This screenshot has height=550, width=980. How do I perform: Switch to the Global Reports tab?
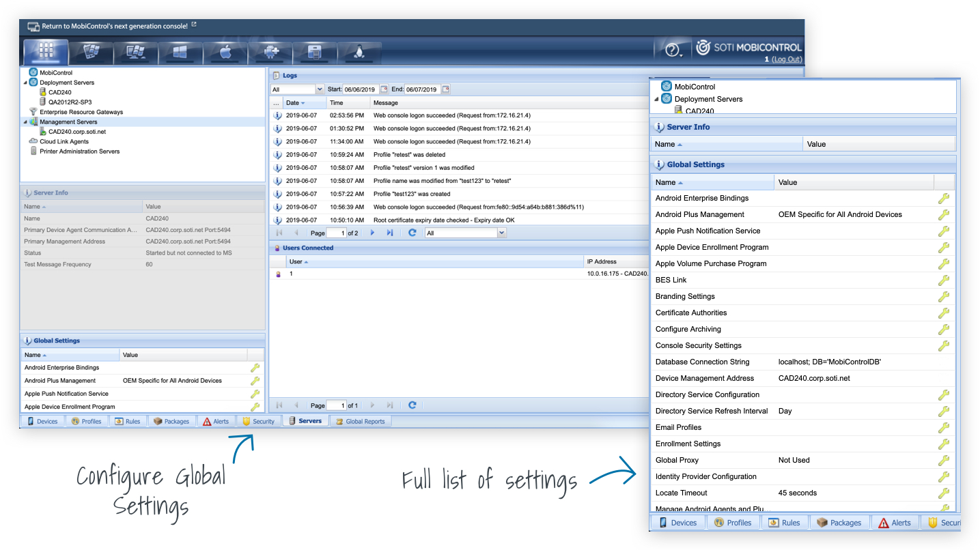point(359,422)
